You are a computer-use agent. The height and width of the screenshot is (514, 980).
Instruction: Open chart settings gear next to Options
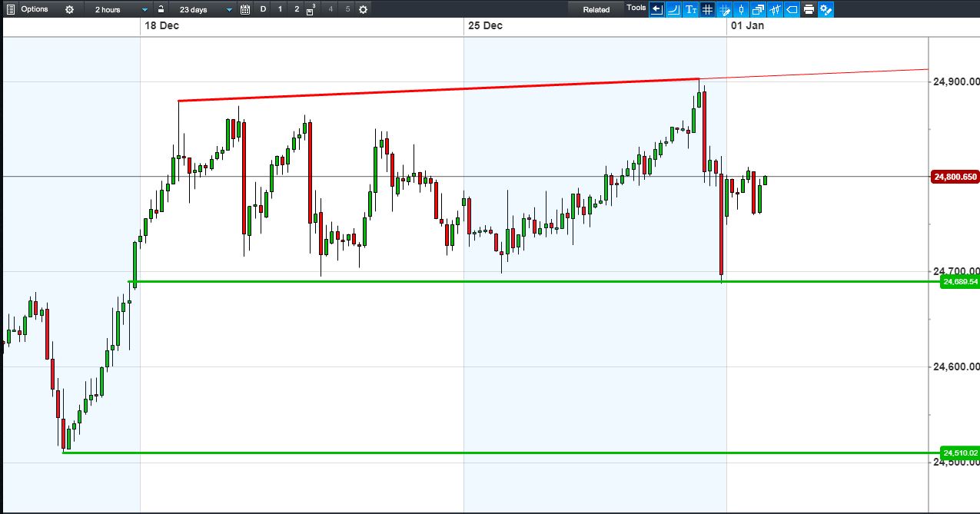[70, 9]
